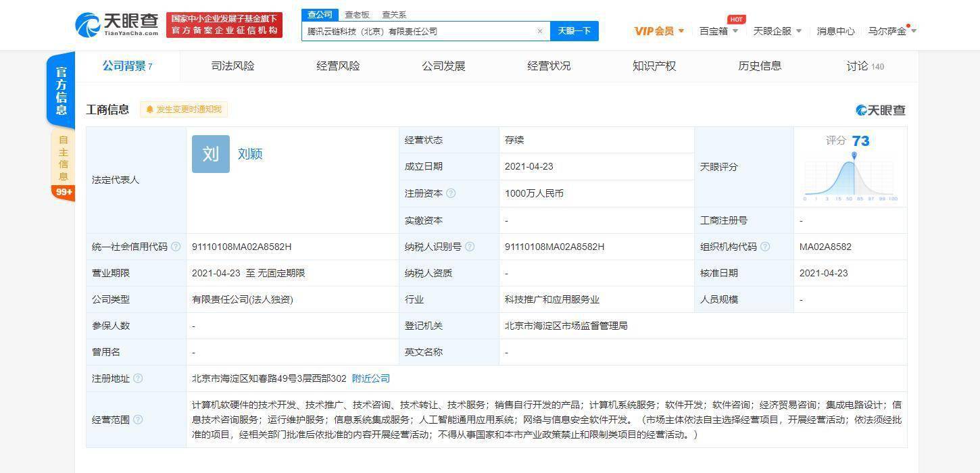Click the 成立日期 value 2021-04-23
This screenshot has height=473, width=980.
pos(529,166)
